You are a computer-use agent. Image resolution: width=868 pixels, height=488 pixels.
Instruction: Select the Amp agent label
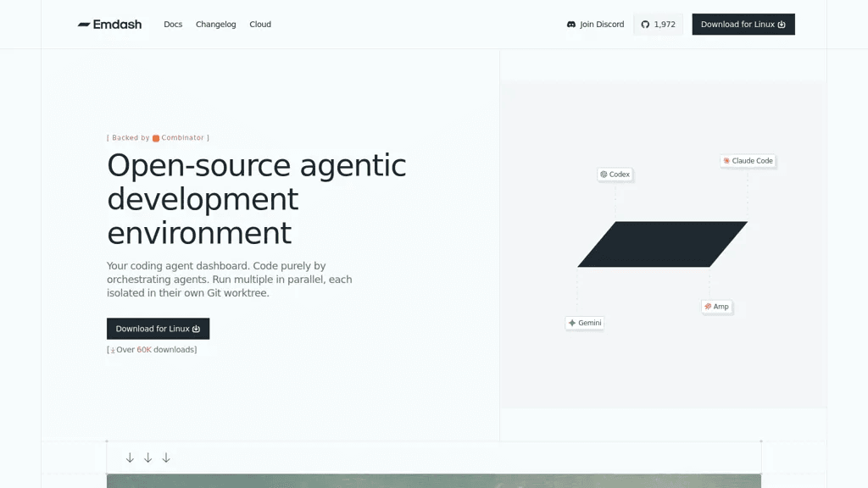pyautogui.click(x=717, y=307)
